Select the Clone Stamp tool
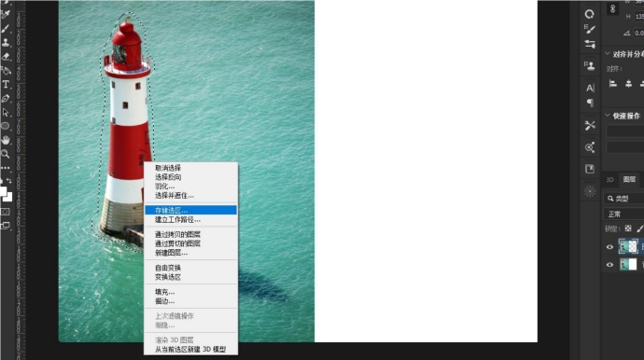This screenshot has height=360, width=644. 6,42
